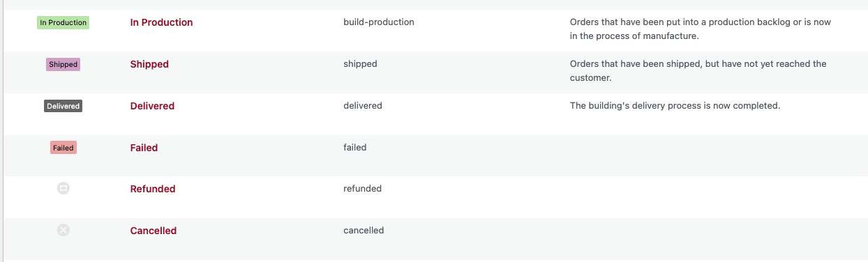The image size is (868, 262).
Task: Open the In Production status link
Action: coord(161,22)
